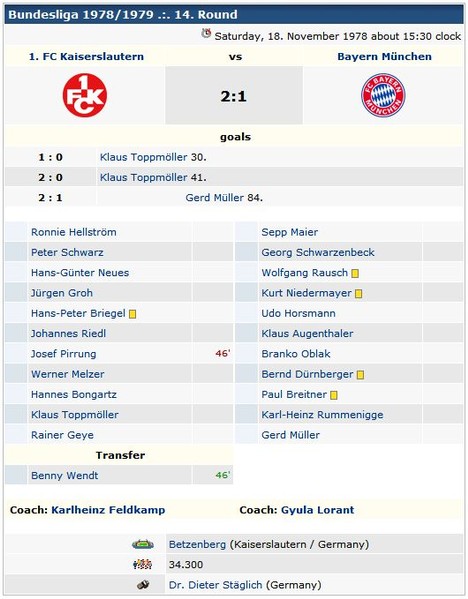Click the Bayern München club crest

pyautogui.click(x=383, y=95)
